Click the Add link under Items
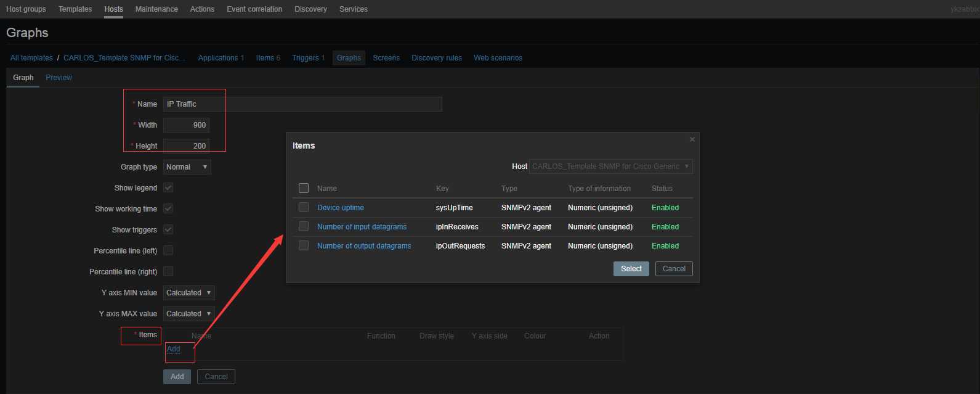This screenshot has height=394, width=980. pos(174,349)
